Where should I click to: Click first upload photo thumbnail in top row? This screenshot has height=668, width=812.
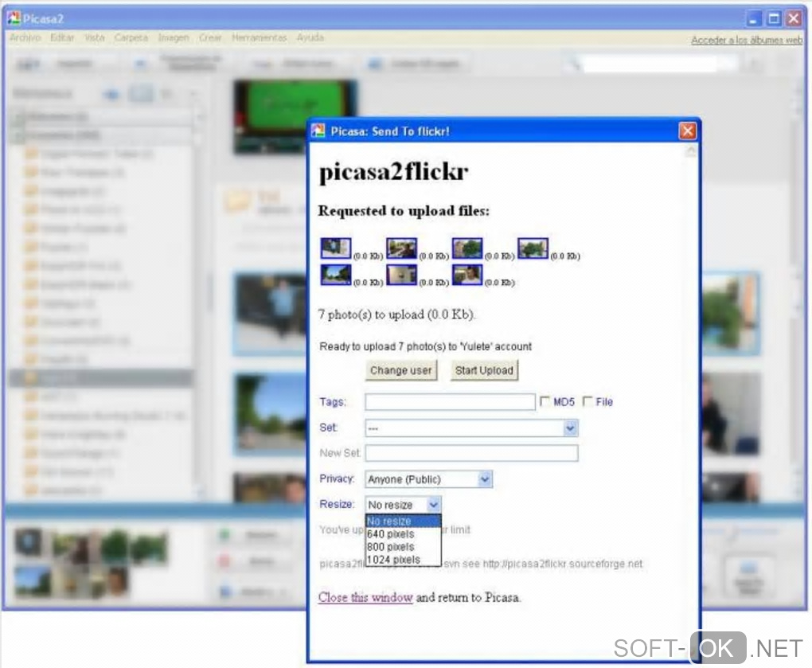pos(336,248)
